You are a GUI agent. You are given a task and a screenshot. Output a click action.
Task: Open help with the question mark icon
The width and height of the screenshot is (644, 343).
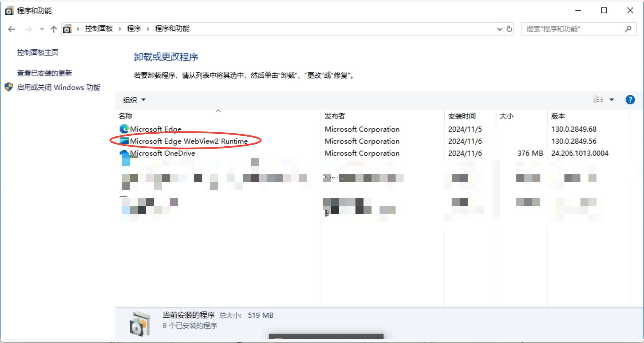click(630, 100)
